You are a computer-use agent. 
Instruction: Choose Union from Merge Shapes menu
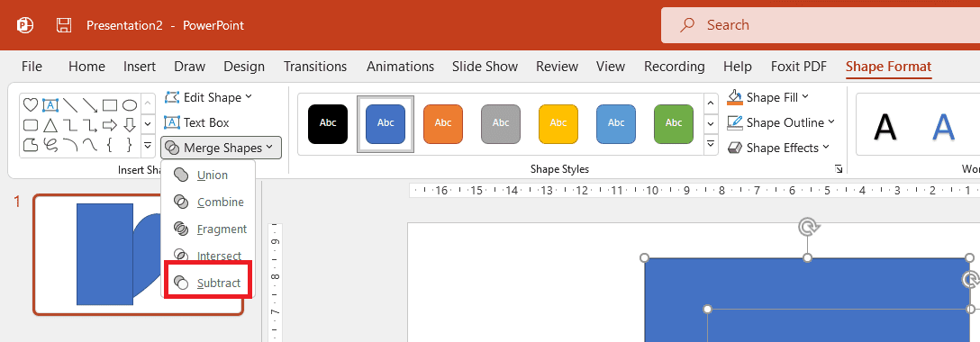pyautogui.click(x=208, y=175)
